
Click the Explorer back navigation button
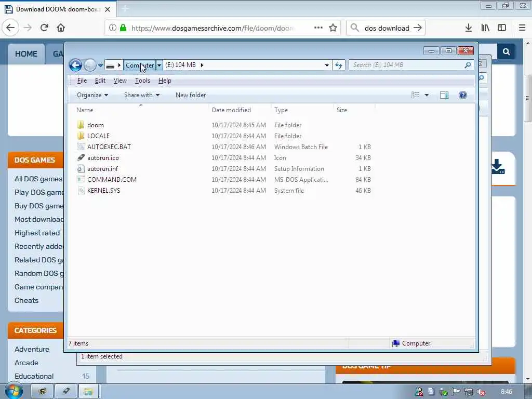click(x=75, y=65)
